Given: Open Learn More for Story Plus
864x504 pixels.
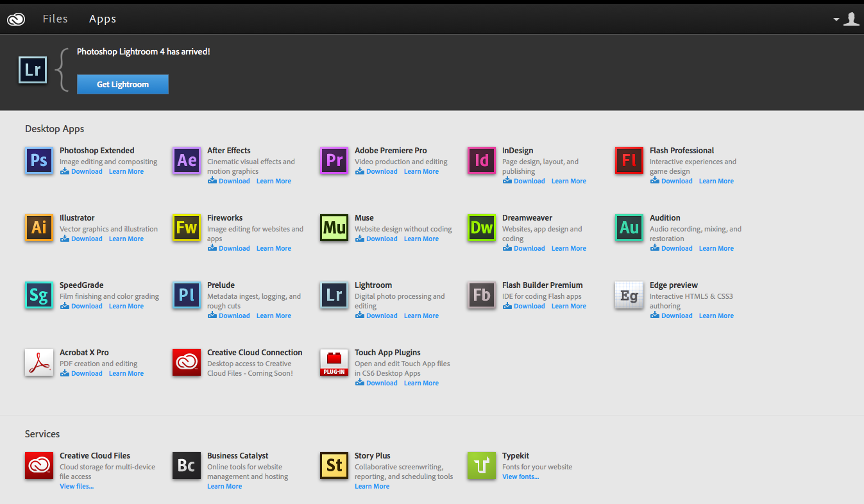Looking at the screenshot, I should (372, 486).
